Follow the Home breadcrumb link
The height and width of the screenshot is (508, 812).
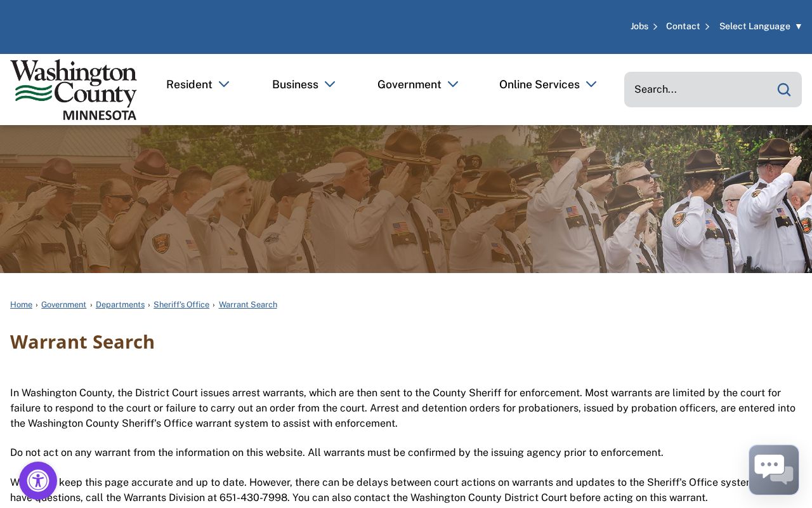click(21, 305)
